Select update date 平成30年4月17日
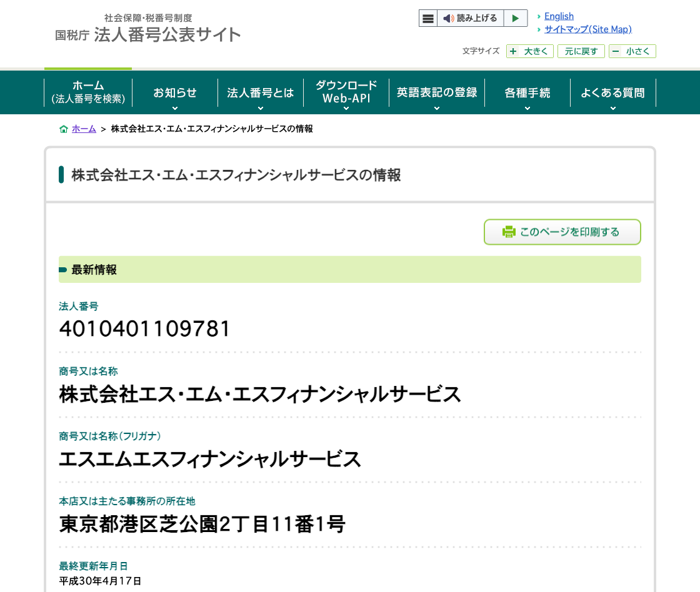 point(101,581)
